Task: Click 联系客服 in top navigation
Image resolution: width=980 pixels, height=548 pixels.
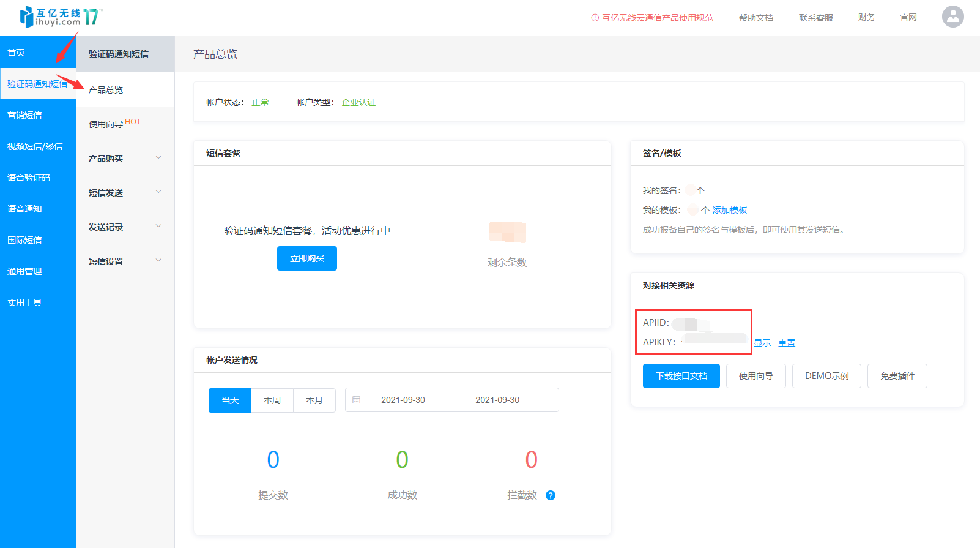Action: [816, 18]
